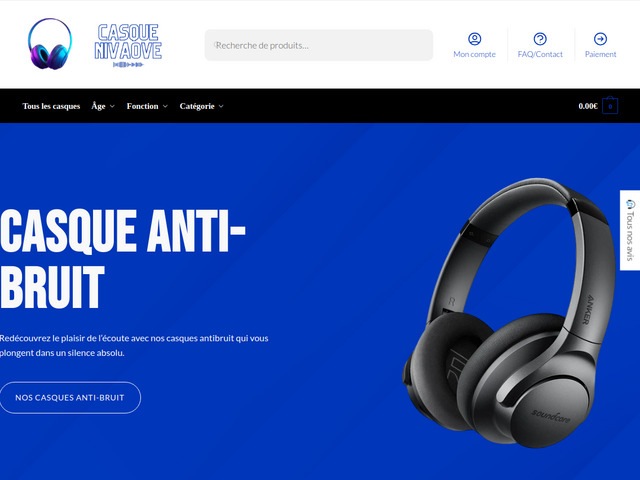Click the Casque Nivaove text logo
This screenshot has width=640, height=480.
point(128,45)
